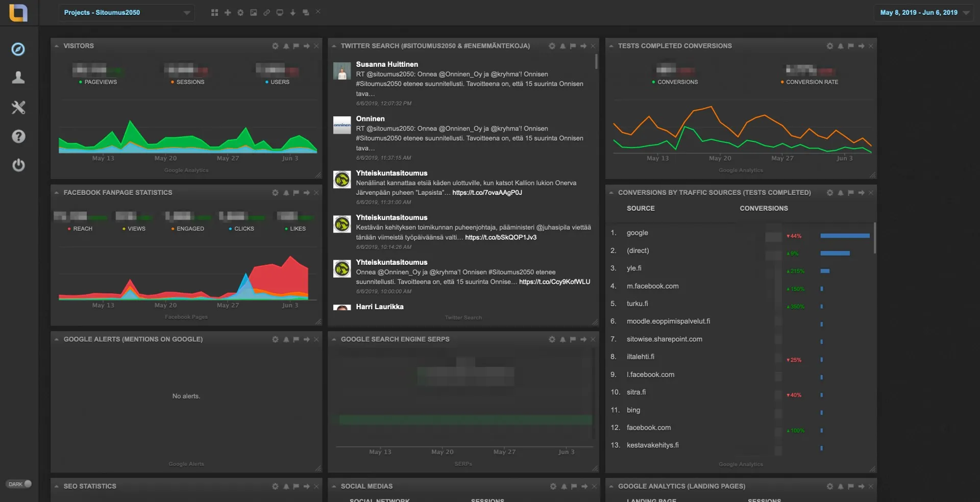
Task: Click the bell alert icon on Visitors widget
Action: [286, 46]
